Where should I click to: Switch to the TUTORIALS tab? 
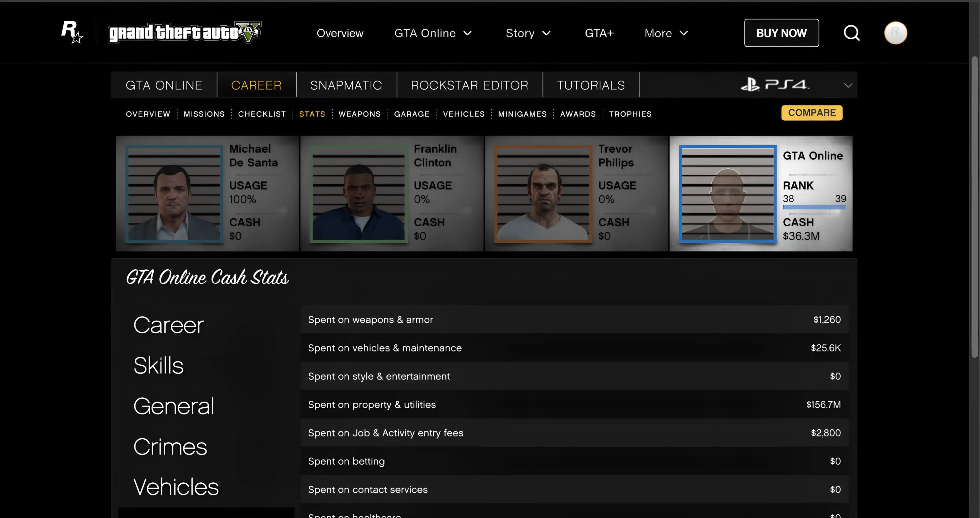pos(591,85)
